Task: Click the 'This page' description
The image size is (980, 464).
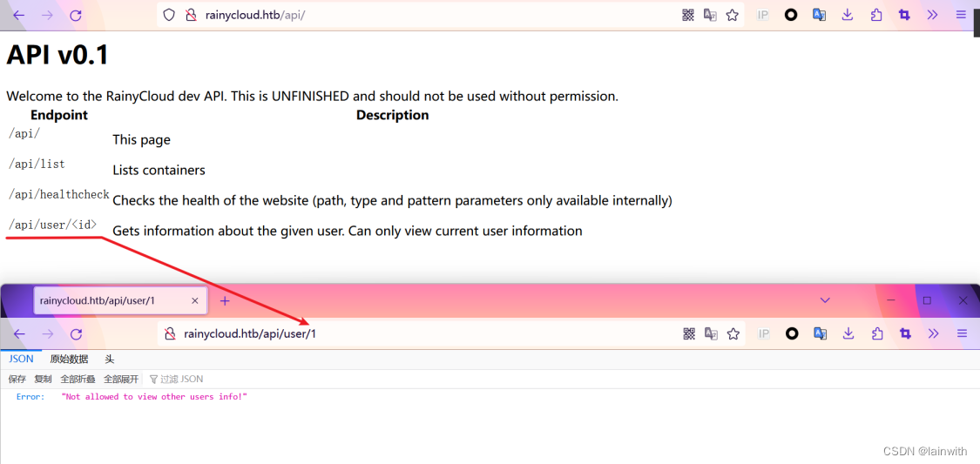Action: (x=141, y=140)
